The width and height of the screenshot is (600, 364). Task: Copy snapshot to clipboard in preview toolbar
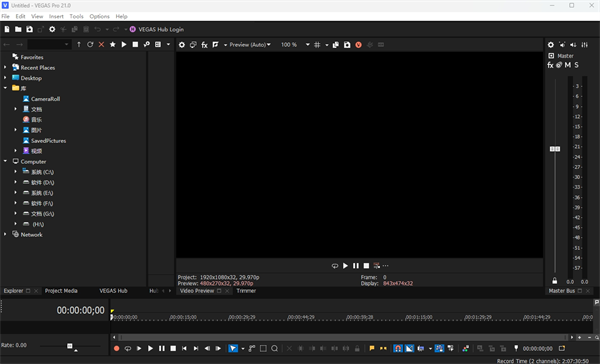coord(336,45)
